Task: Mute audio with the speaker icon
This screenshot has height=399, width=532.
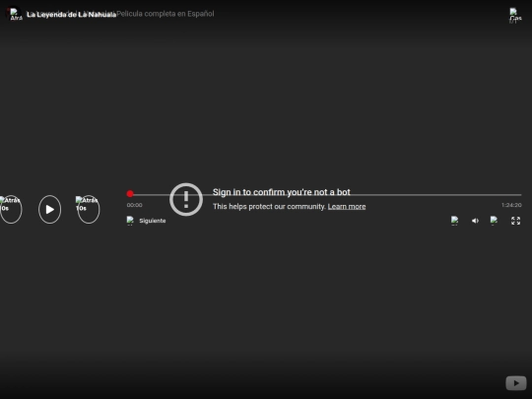Action: click(475, 221)
